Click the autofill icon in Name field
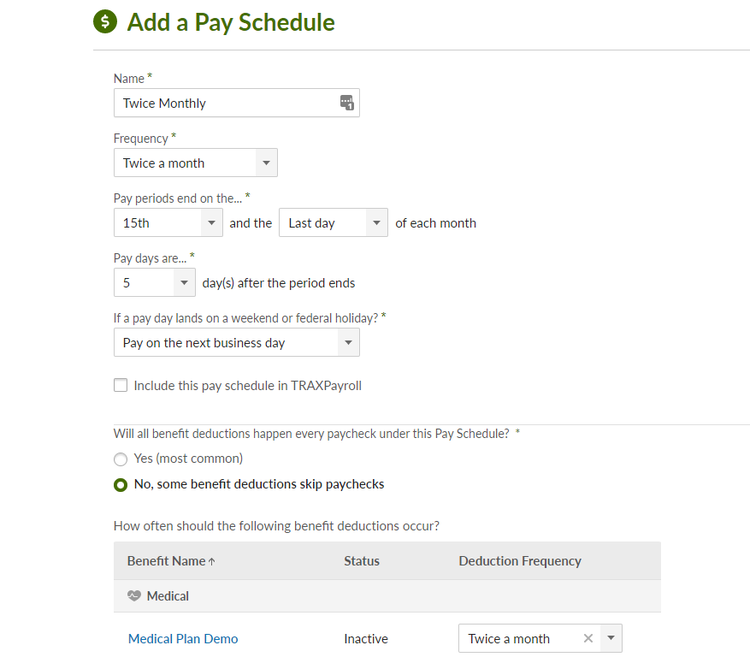Image resolution: width=750 pixels, height=663 pixels. 347,102
